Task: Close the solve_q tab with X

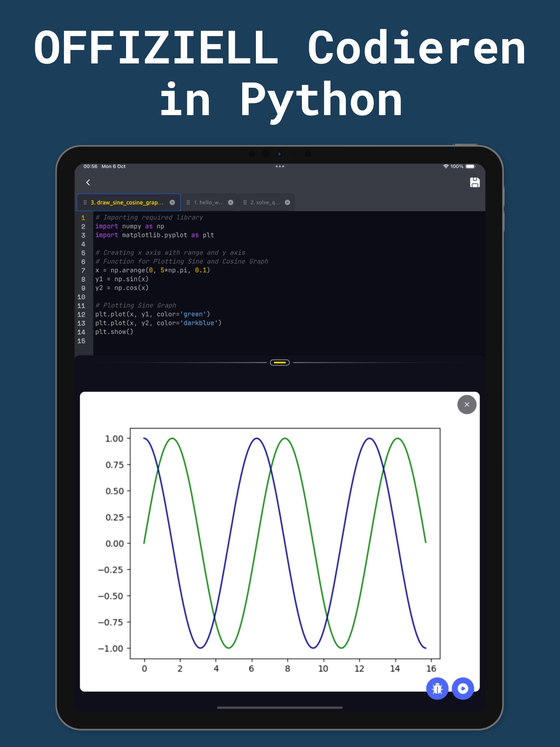Action: click(x=287, y=202)
